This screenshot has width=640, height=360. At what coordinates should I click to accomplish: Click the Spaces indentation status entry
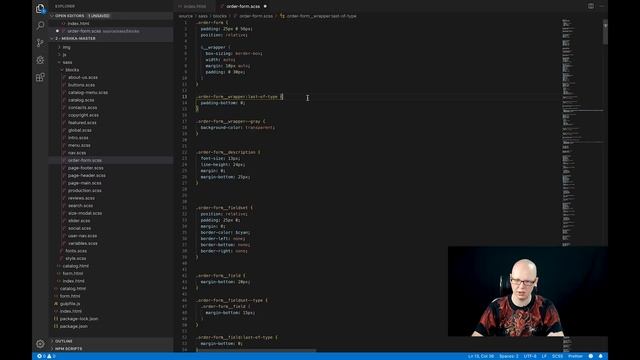point(509,356)
